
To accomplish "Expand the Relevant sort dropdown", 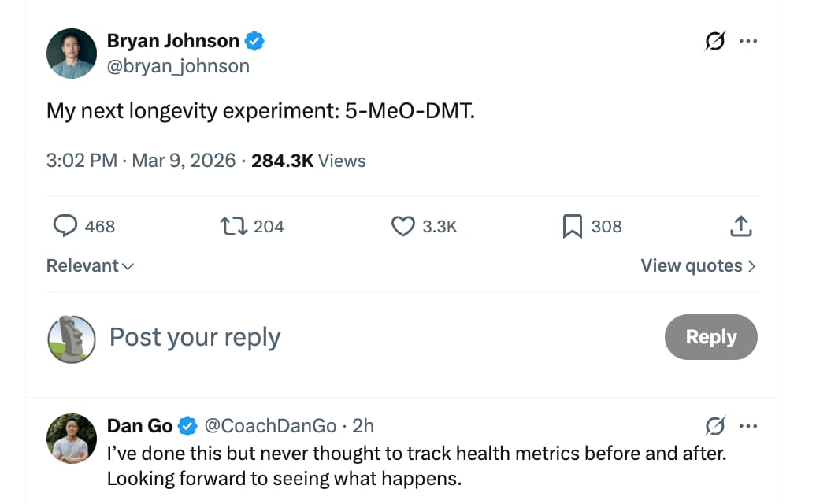I will [90, 266].
